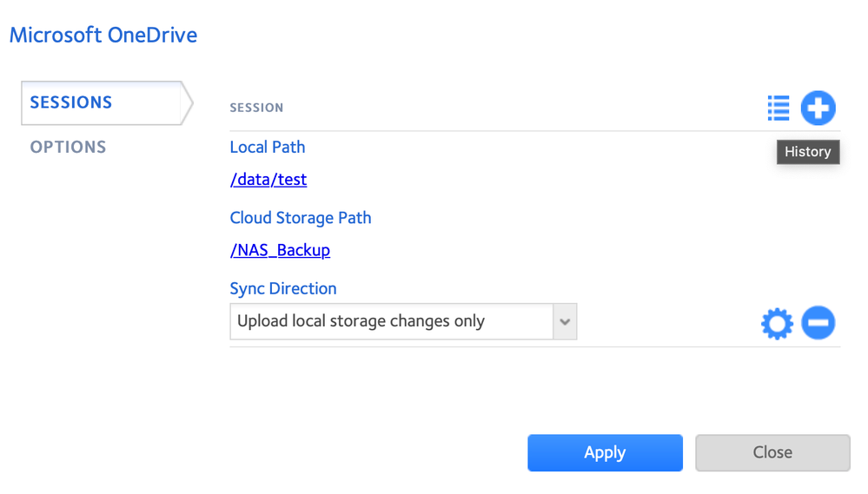Click the Local Path label
Image resolution: width=868 pixels, height=494 pixels.
(268, 147)
